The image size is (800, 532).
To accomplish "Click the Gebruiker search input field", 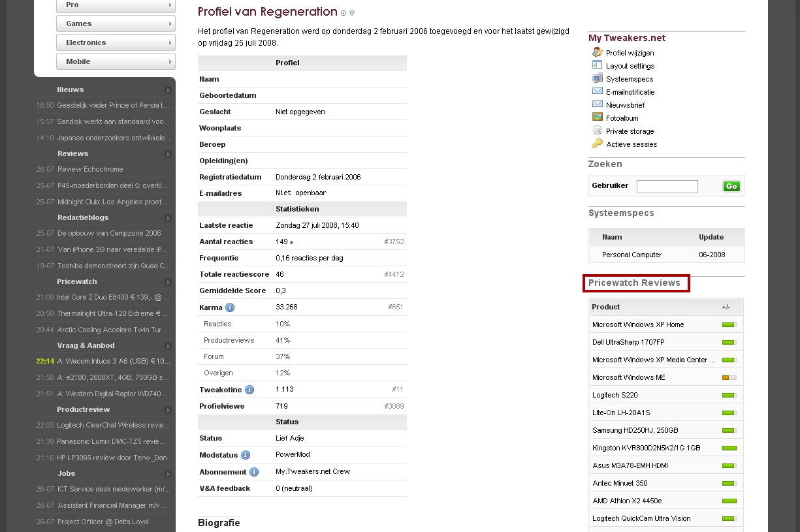I will (667, 187).
